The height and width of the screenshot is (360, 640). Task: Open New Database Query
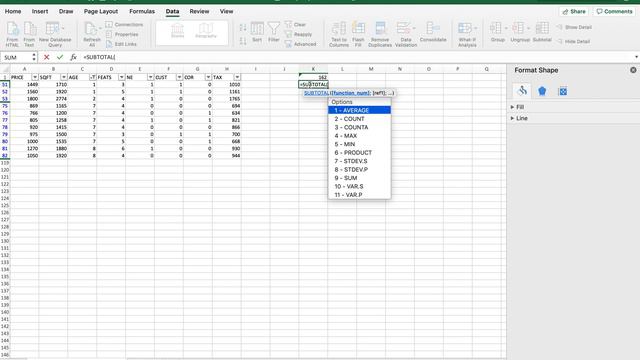(x=55, y=34)
